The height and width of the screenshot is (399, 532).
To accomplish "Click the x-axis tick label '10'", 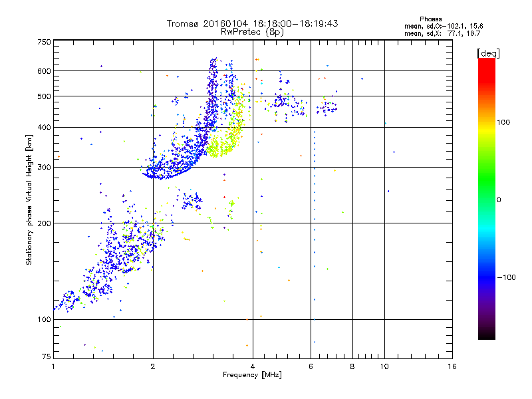I will (384, 366).
